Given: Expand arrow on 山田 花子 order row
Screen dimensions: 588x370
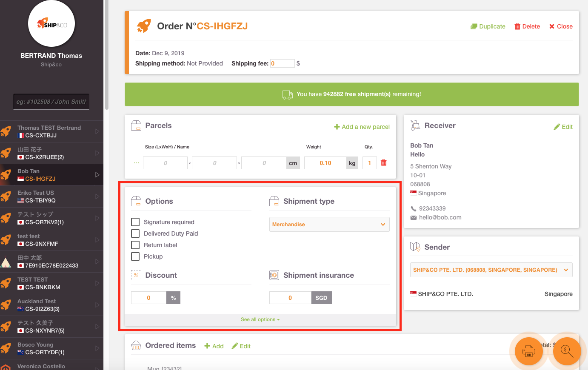Looking at the screenshot, I should pyautogui.click(x=97, y=153).
